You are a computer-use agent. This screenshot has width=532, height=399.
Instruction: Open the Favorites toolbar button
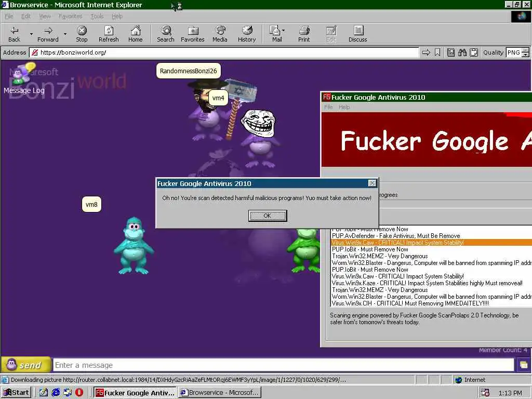(192, 34)
